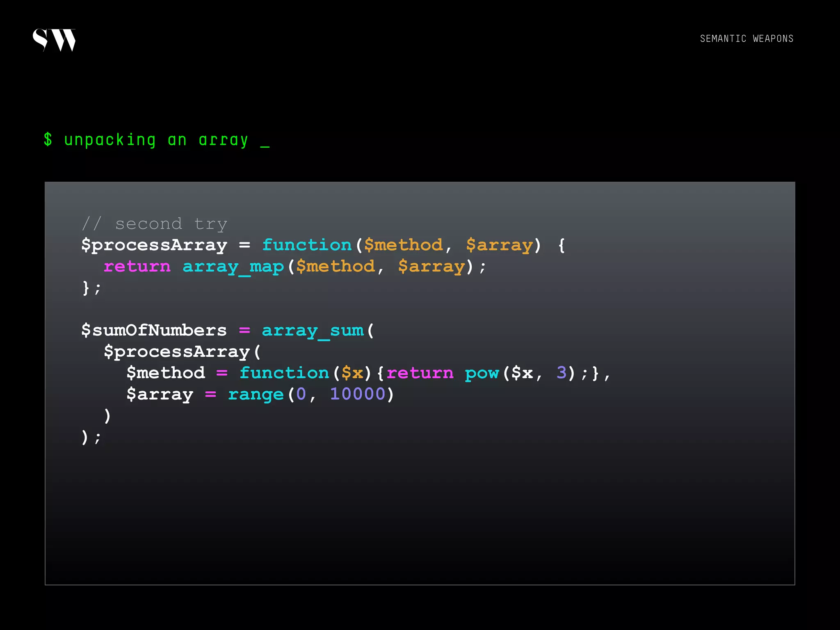Click the 'pow' function name
The width and height of the screenshot is (840, 630).
[482, 374]
